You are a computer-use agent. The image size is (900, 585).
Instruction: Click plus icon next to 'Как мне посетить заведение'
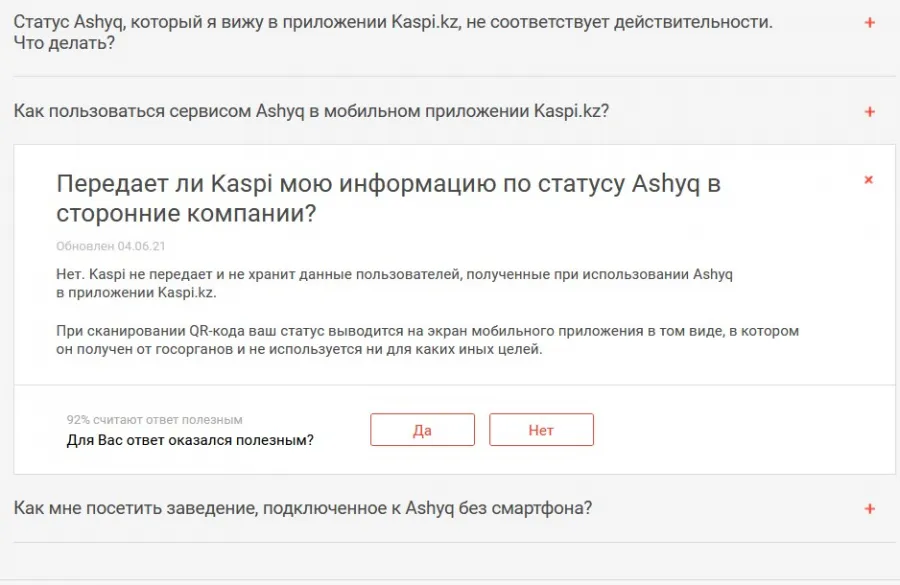[x=870, y=509]
